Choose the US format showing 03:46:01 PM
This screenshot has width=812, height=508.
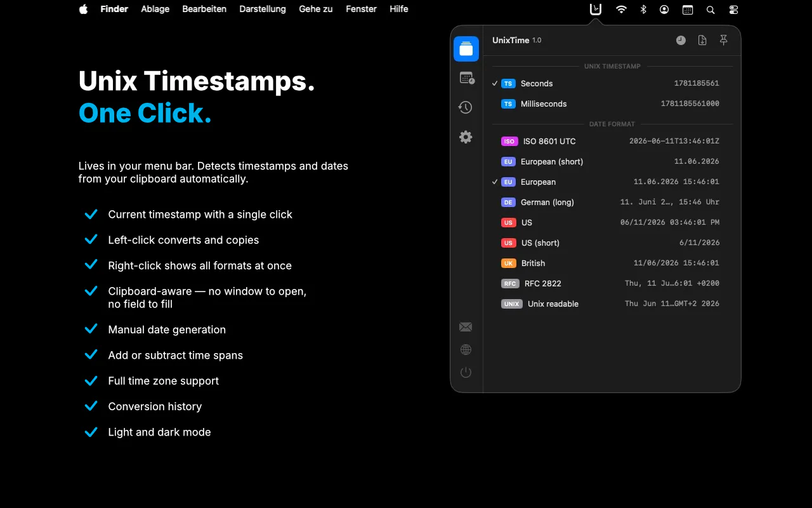pyautogui.click(x=612, y=222)
